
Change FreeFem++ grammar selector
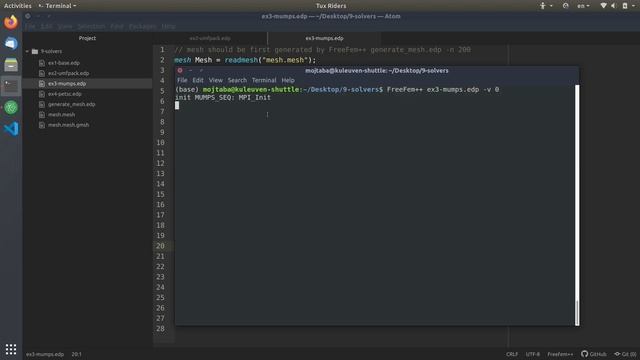(x=560, y=354)
